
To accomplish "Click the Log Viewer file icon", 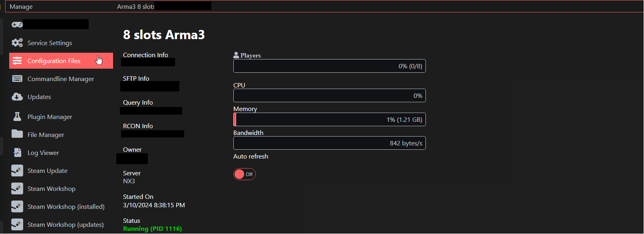I will tap(17, 153).
